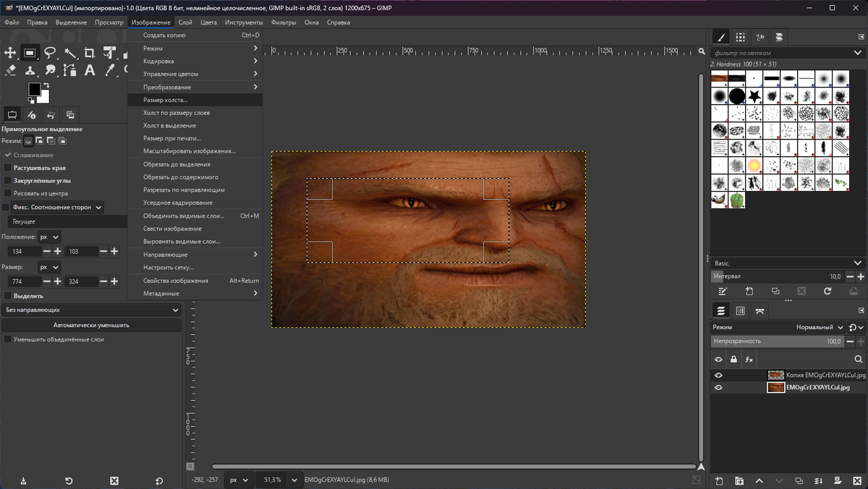Click the Автоматически уменьшить button

[91, 326]
